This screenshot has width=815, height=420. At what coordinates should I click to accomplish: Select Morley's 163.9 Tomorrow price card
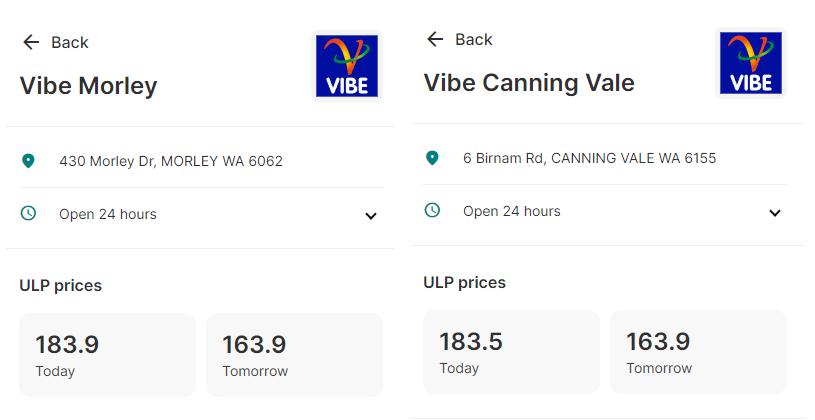[294, 355]
